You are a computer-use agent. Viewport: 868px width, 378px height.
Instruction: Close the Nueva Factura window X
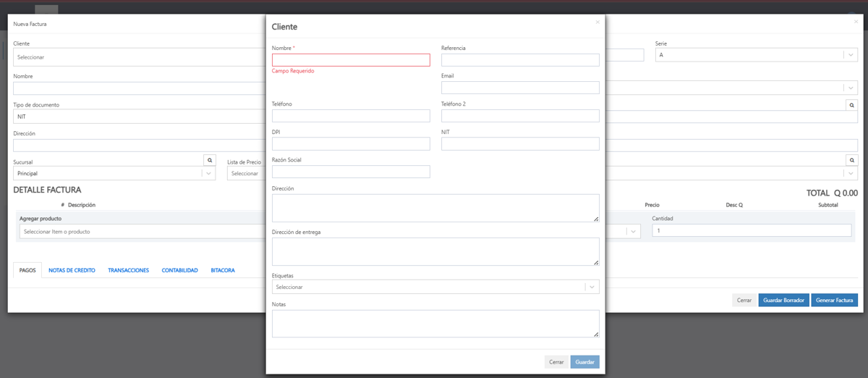tap(856, 22)
